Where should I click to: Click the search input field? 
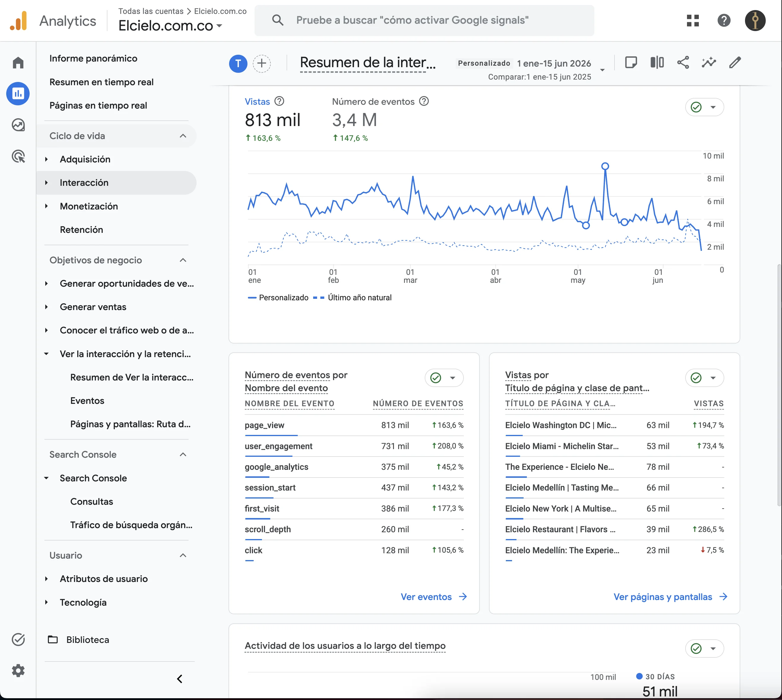click(424, 20)
